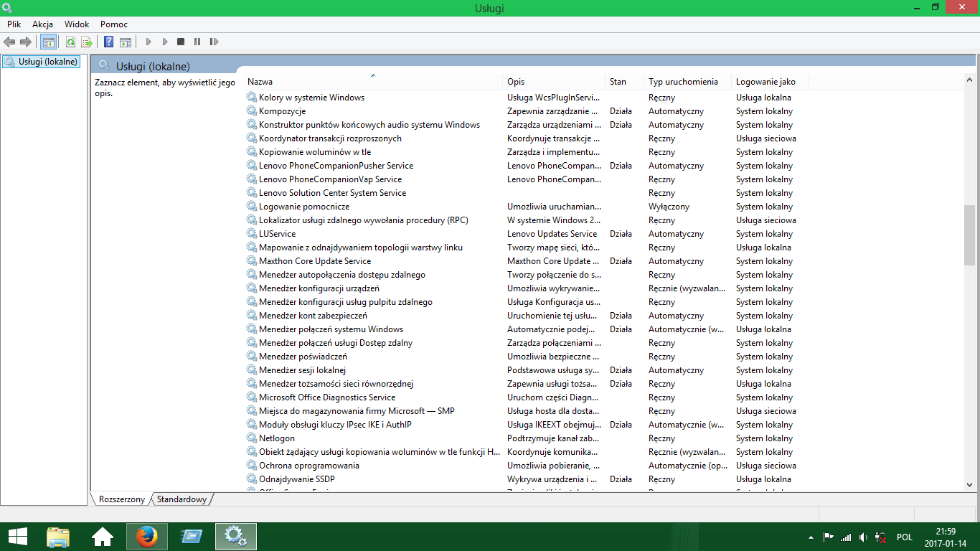
Task: Click the gear icon next to LUService
Action: pyautogui.click(x=252, y=234)
